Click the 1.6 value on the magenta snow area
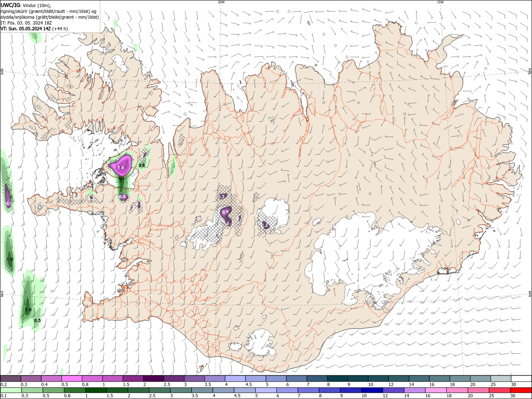The height and width of the screenshot is (399, 532). point(121,167)
